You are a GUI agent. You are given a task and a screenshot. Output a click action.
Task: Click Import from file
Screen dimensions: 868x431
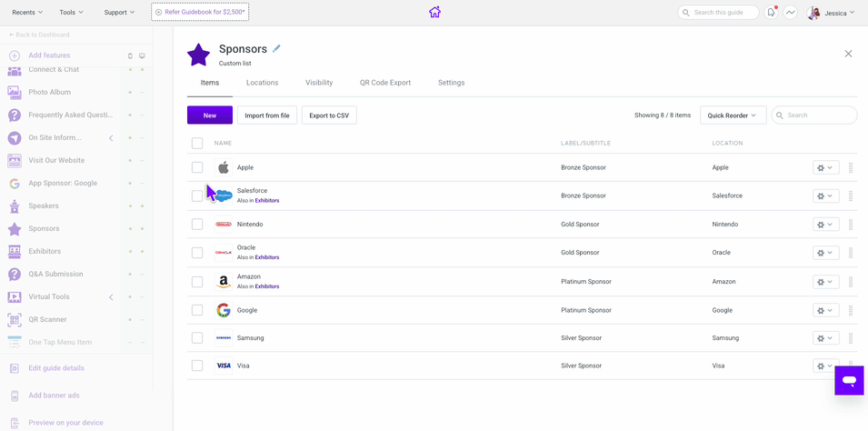pyautogui.click(x=267, y=115)
